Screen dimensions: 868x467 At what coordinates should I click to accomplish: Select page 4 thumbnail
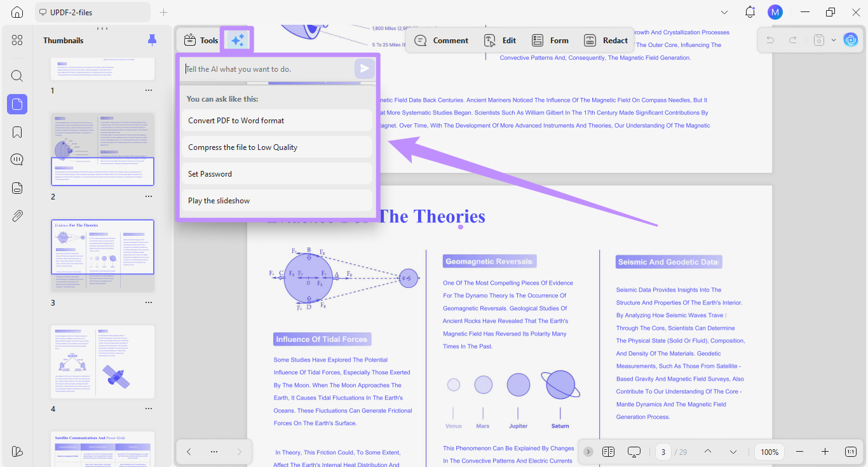pos(102,362)
